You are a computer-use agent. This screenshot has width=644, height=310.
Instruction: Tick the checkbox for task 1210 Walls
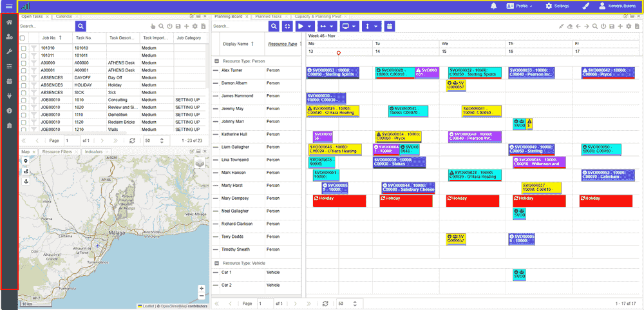[x=24, y=130]
